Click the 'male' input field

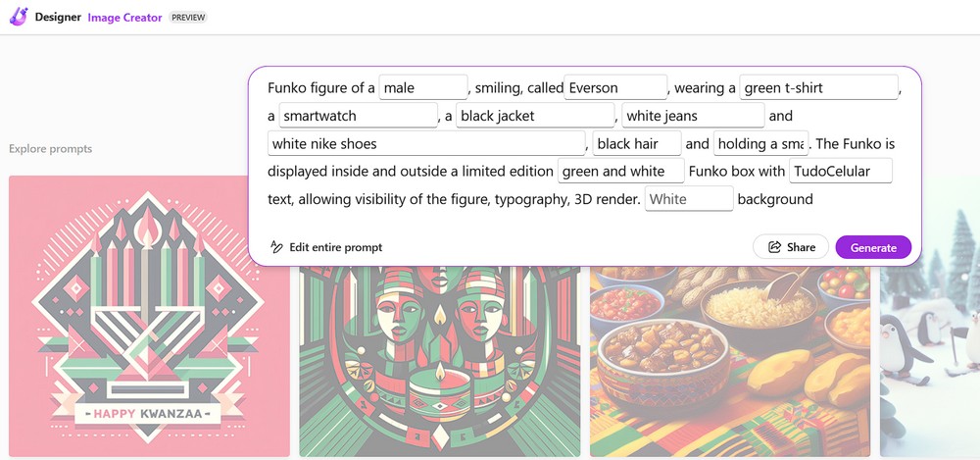pos(423,88)
